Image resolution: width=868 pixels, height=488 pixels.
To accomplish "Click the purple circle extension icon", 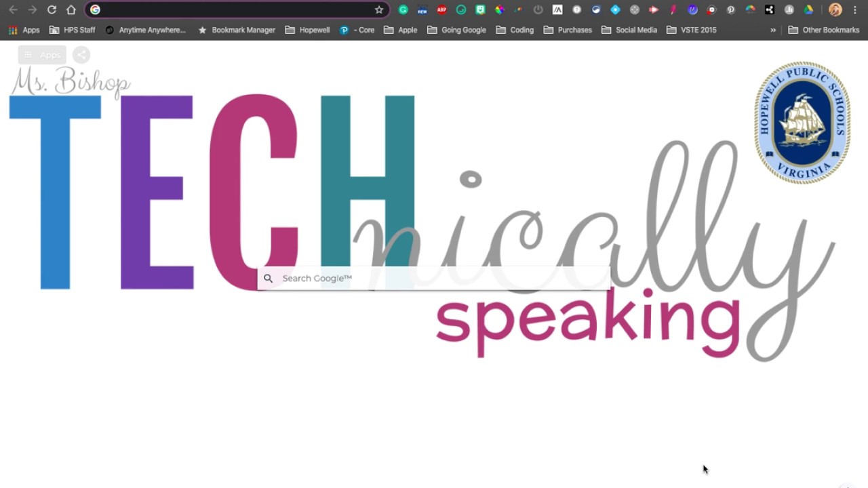I will pos(692,9).
